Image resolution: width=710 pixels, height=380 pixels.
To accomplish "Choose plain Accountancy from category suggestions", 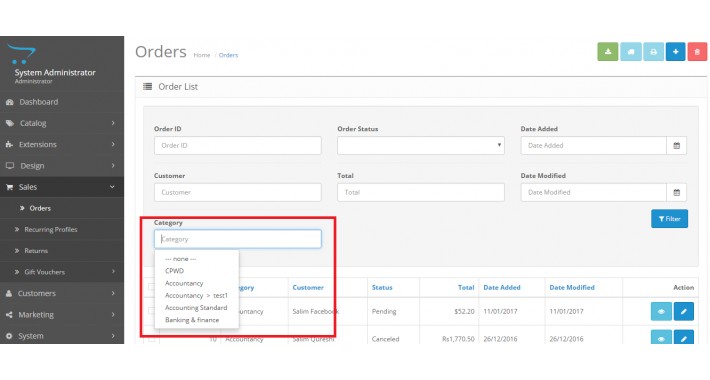I will point(184,283).
